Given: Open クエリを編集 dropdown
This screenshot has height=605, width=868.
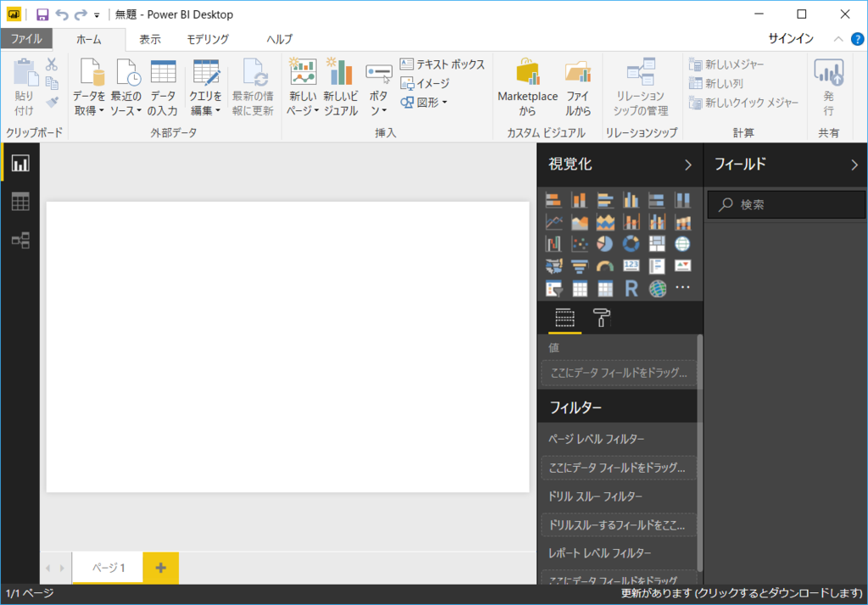Looking at the screenshot, I should click(x=205, y=87).
